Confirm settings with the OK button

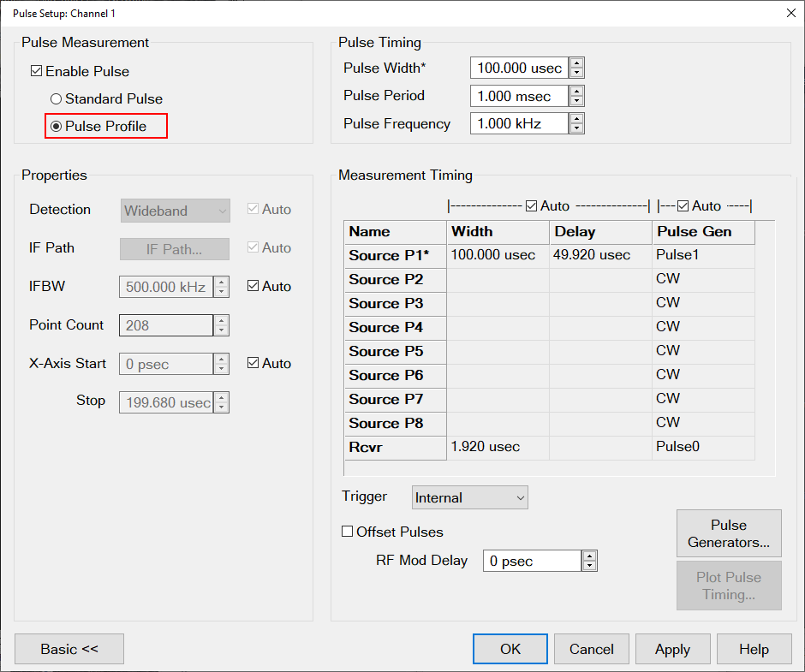[x=510, y=649]
